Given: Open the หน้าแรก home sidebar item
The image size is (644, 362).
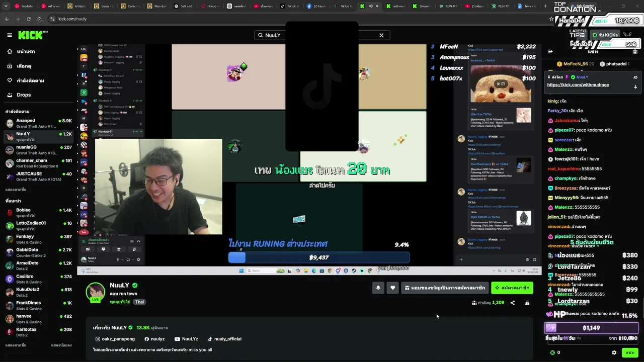Looking at the screenshot, I should 38,52.
